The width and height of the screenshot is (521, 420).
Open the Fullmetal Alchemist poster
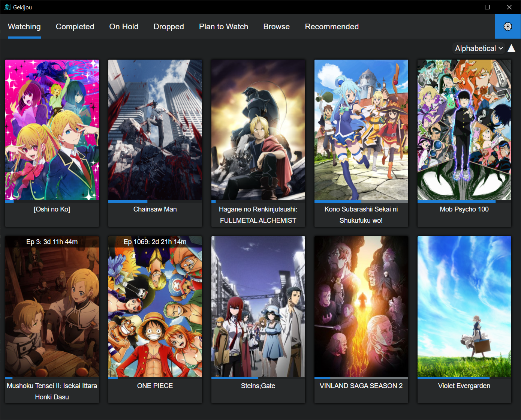258,130
